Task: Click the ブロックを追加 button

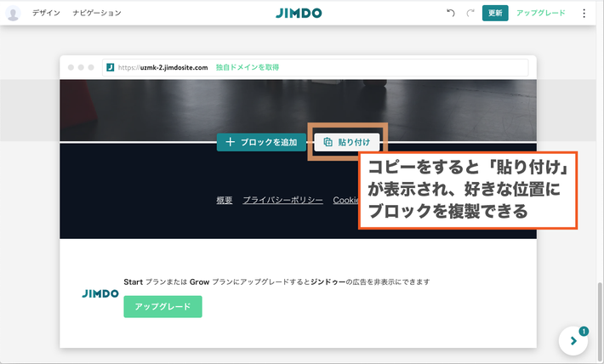Action: (261, 142)
